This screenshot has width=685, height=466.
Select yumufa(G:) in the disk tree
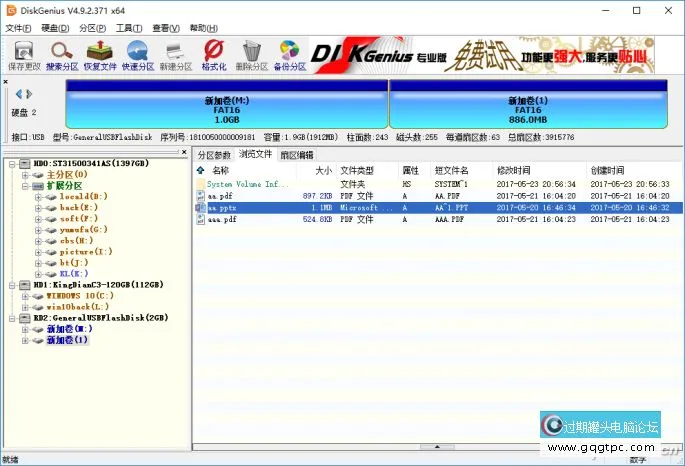tap(83, 230)
